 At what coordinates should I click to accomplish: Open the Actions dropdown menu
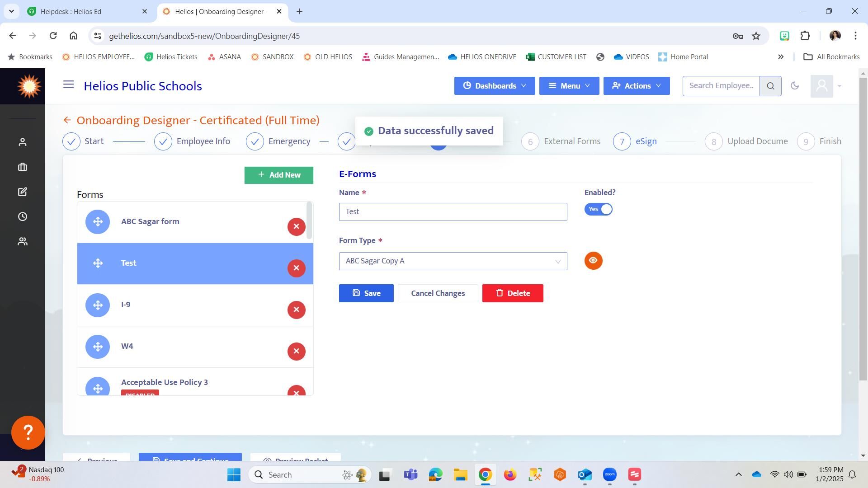(x=636, y=86)
